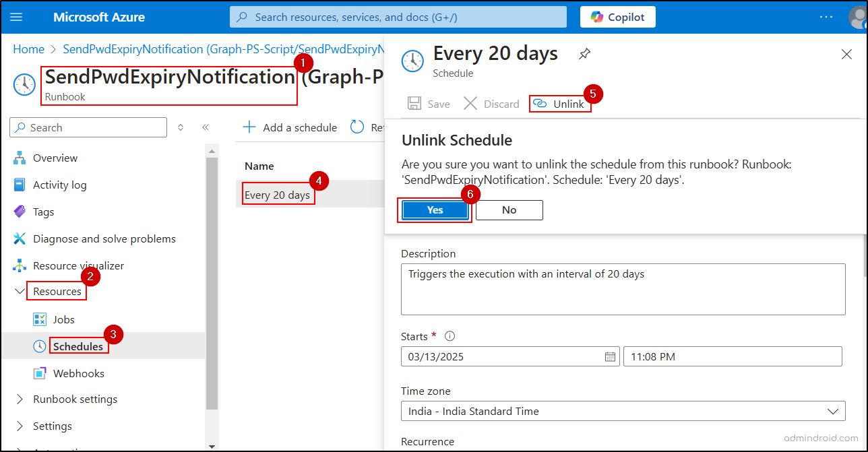Open Webhooks under Resources
This screenshot has width=868, height=452.
tap(79, 373)
